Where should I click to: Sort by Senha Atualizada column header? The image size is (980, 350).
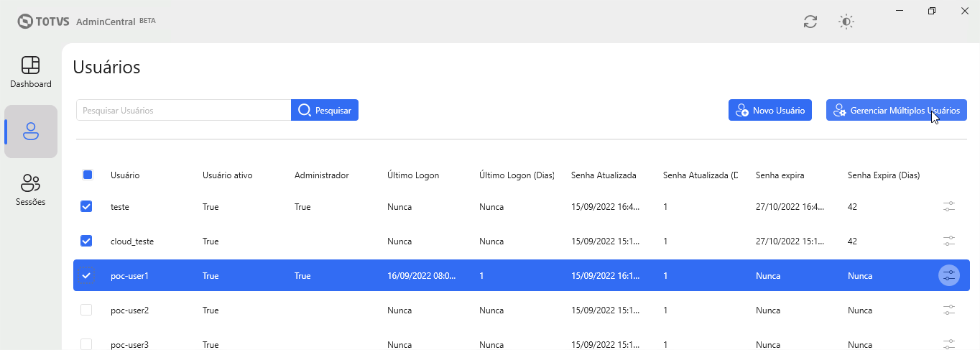[x=604, y=175]
